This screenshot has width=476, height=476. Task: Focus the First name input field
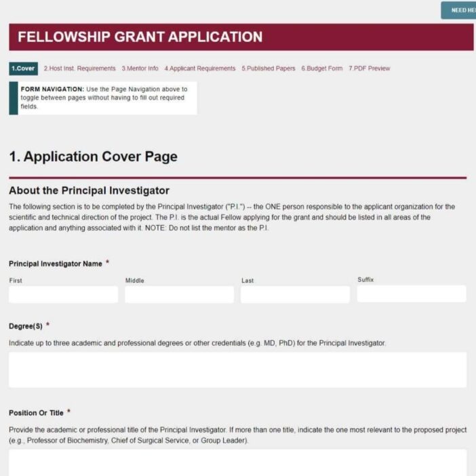click(64, 294)
